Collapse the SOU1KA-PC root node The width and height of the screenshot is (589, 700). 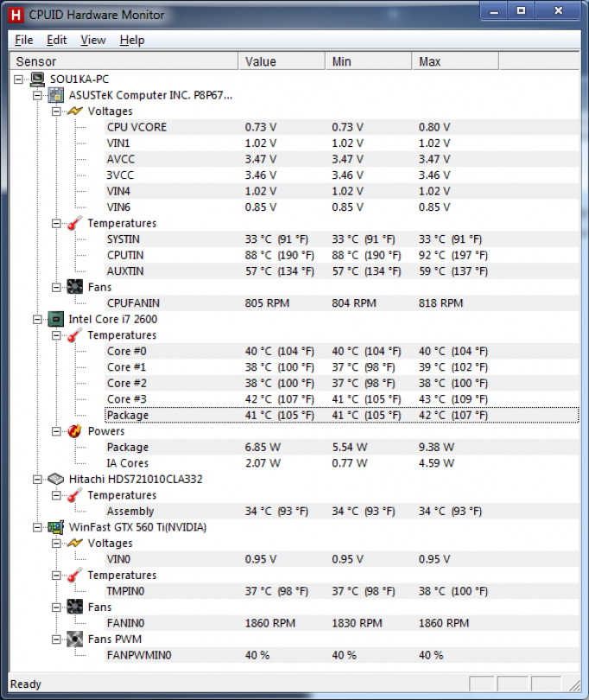coord(19,80)
